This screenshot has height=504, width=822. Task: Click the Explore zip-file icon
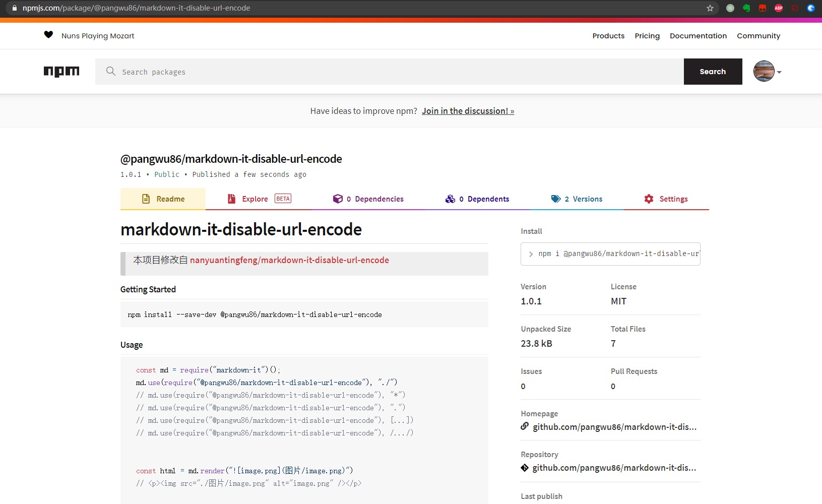click(232, 199)
